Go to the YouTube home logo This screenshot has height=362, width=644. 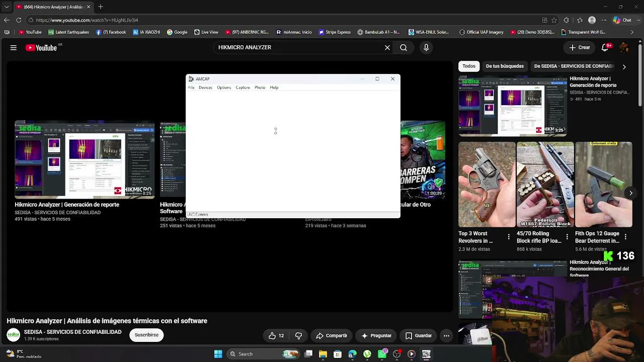tap(41, 48)
